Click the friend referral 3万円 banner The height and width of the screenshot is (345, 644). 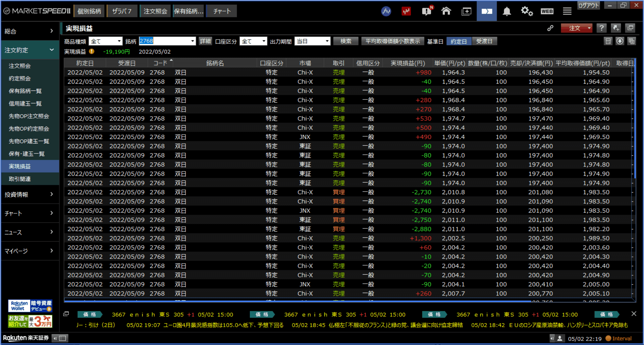point(30,321)
